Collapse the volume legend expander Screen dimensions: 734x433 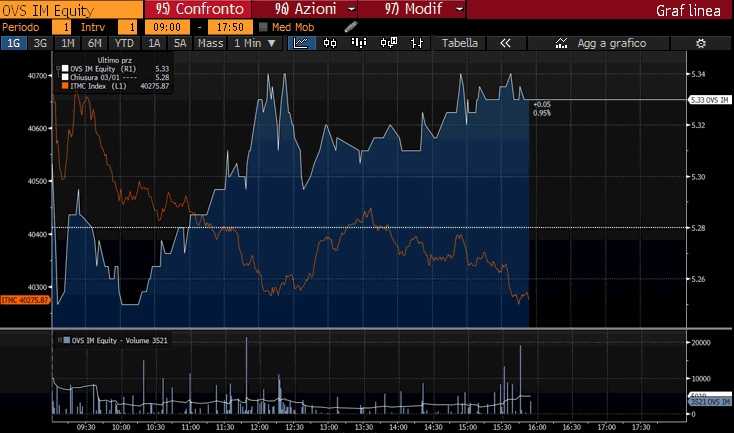[x=59, y=340]
